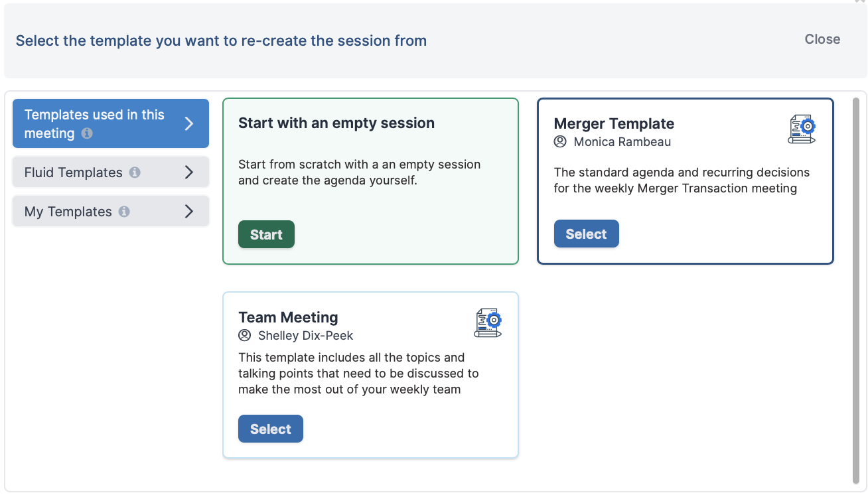Click the Merger Template document gear icon
The image size is (868, 495).
(802, 129)
